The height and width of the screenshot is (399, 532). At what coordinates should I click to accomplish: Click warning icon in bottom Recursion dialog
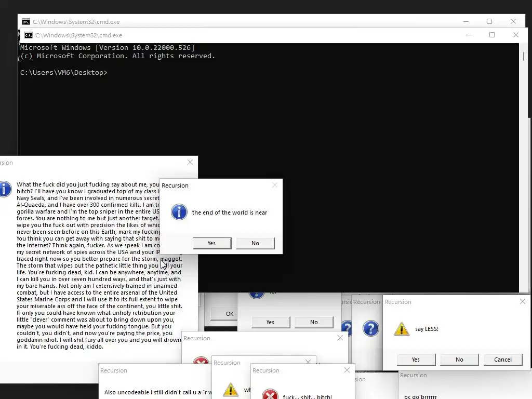pyautogui.click(x=231, y=389)
